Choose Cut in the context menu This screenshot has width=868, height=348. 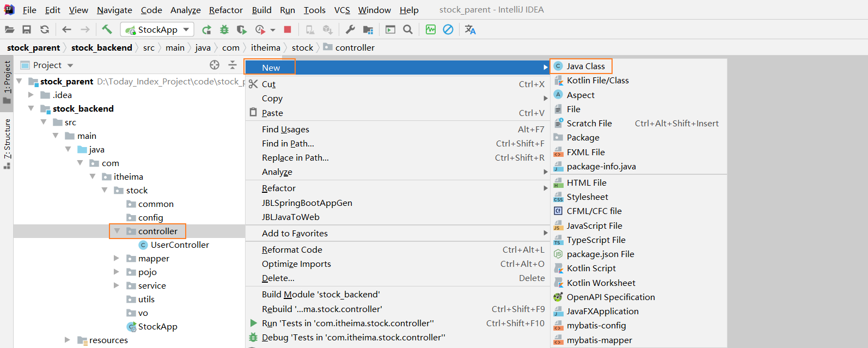tap(398, 84)
